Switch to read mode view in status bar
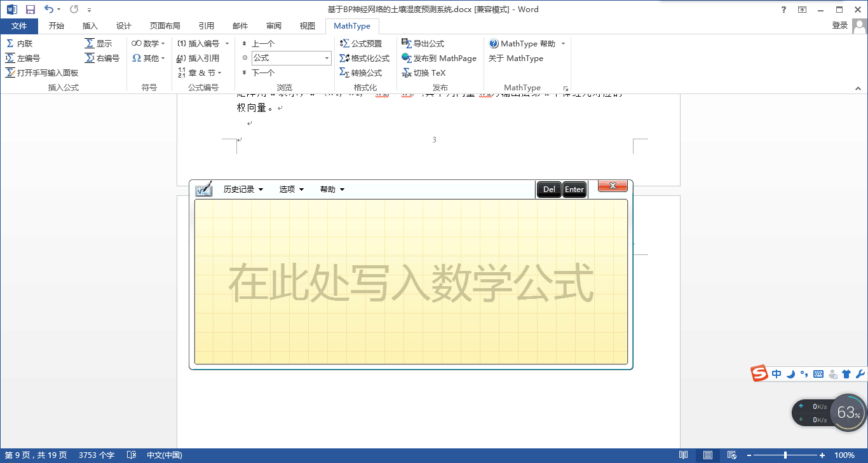 [x=683, y=455]
